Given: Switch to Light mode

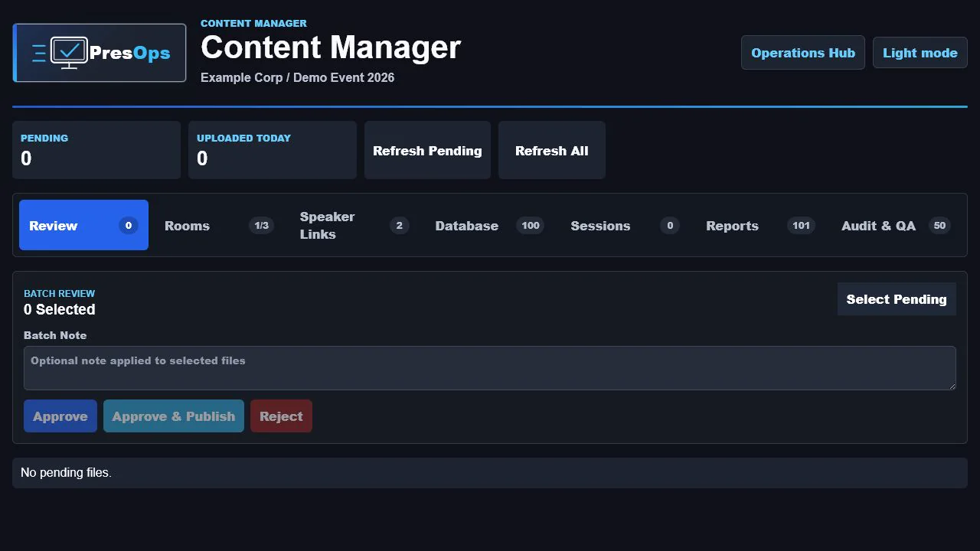Looking at the screenshot, I should 920,53.
